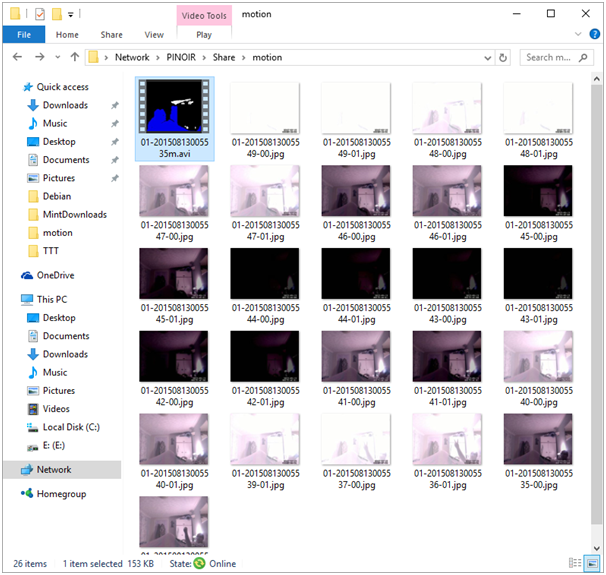Click the New Folder icon in the title bar
The width and height of the screenshot is (606, 575).
58,15
